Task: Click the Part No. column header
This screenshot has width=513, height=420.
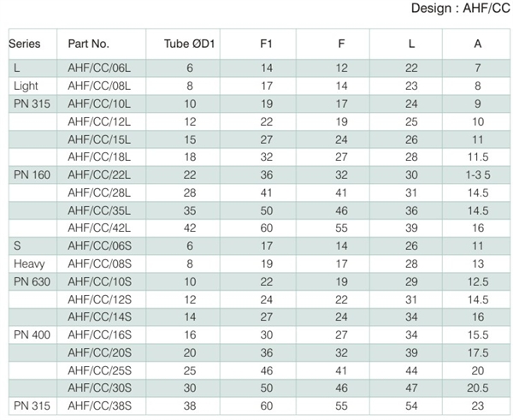Action: click(x=88, y=44)
